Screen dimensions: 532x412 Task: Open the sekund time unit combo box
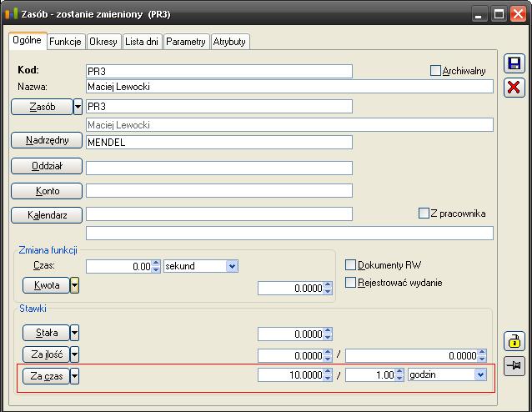(x=232, y=266)
